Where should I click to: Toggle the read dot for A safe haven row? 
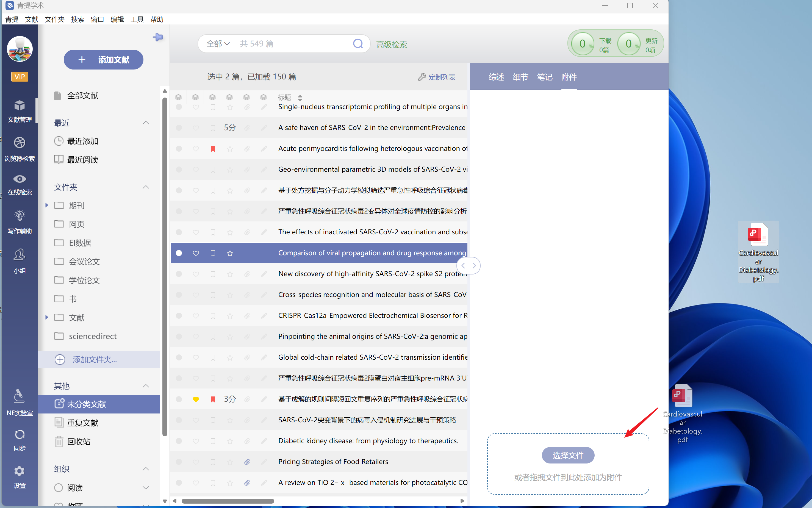click(179, 128)
